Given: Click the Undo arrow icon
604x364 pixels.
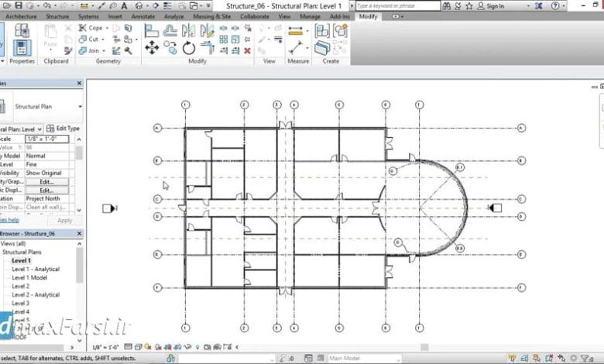Looking at the screenshot, I should click(47, 5).
